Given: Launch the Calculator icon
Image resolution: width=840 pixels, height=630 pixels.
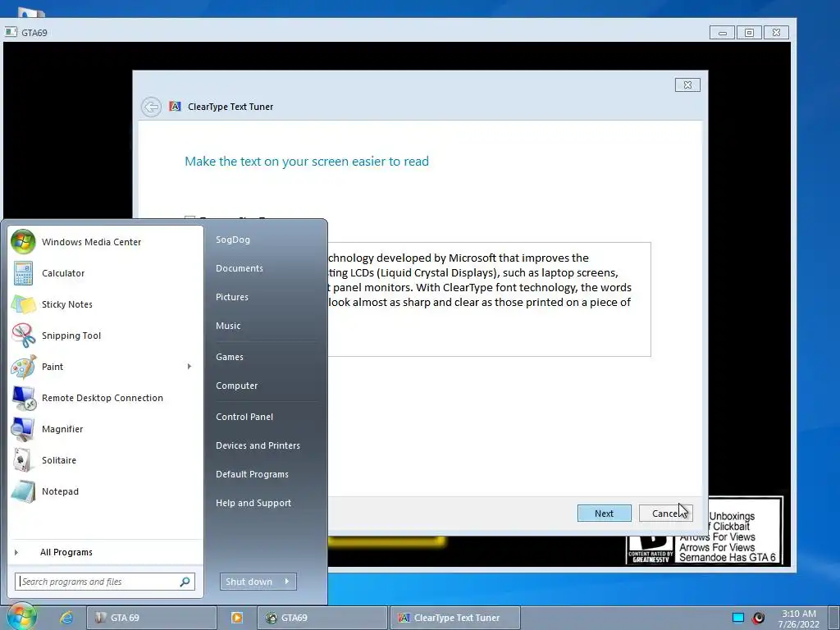Looking at the screenshot, I should click(23, 273).
